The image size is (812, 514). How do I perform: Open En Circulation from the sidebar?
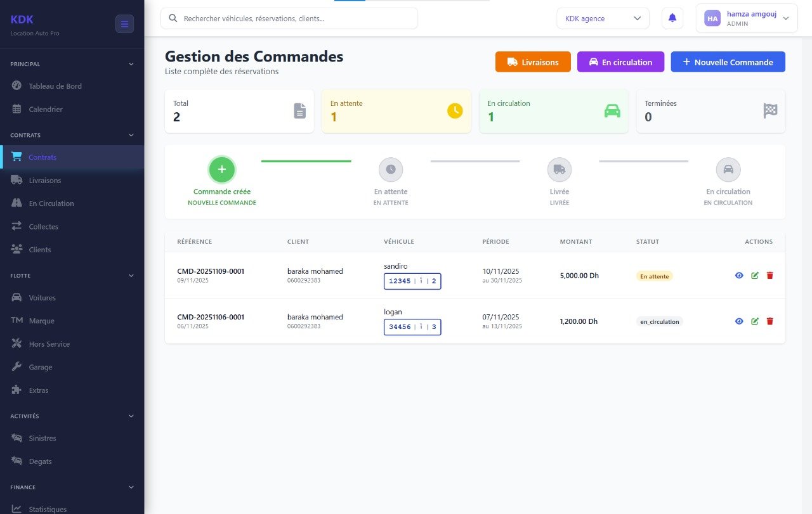click(16, 203)
